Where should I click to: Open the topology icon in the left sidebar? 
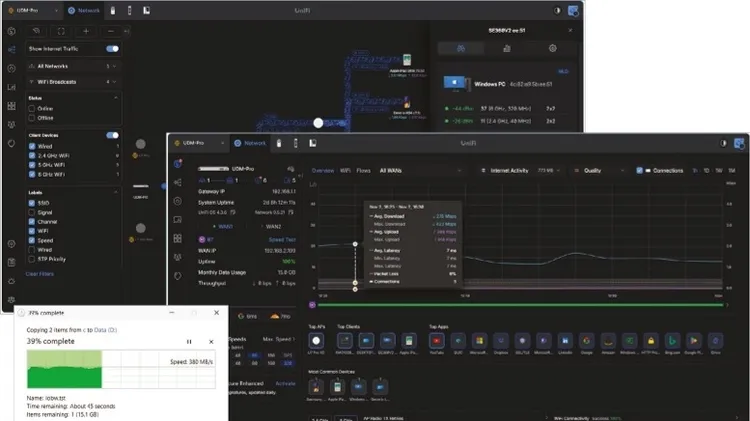click(x=12, y=48)
